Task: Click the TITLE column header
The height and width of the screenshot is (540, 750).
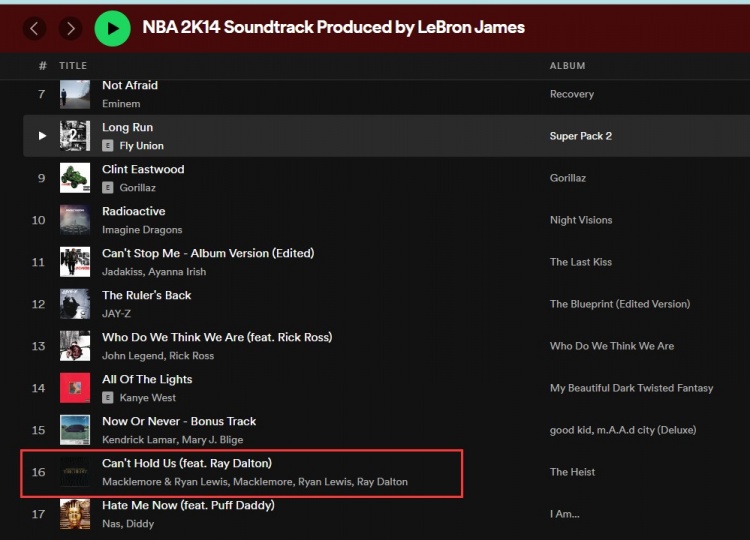Action: pos(73,66)
